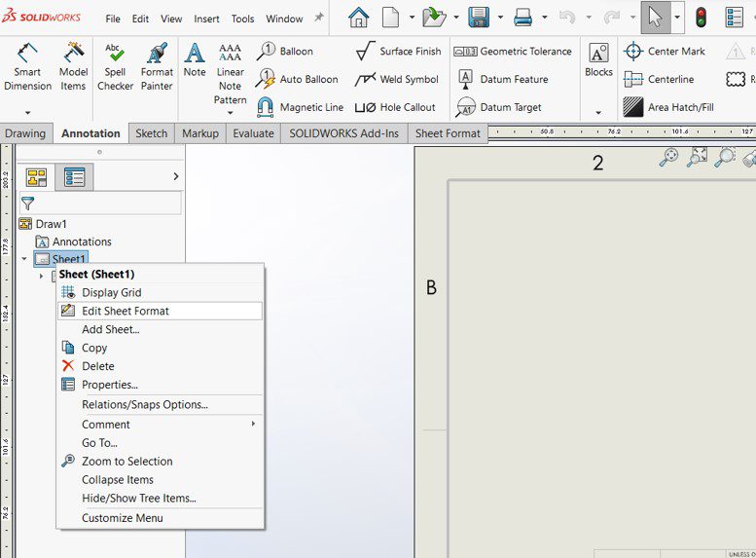The width and height of the screenshot is (756, 558).
Task: Expand the Linear Note Pattern dropdown arrow
Action: pos(230,112)
